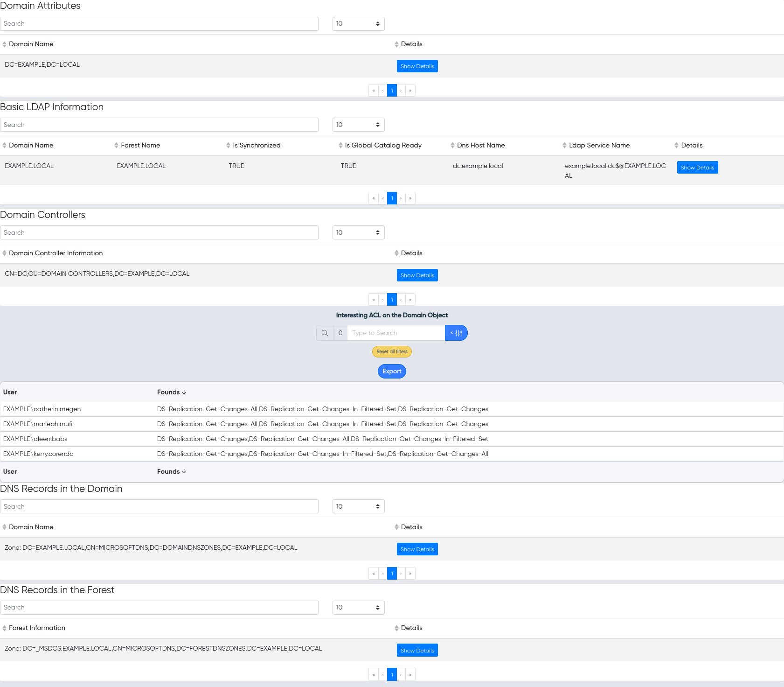
Task: Open page size dropdown for Domain Controllers
Action: pyautogui.click(x=358, y=233)
